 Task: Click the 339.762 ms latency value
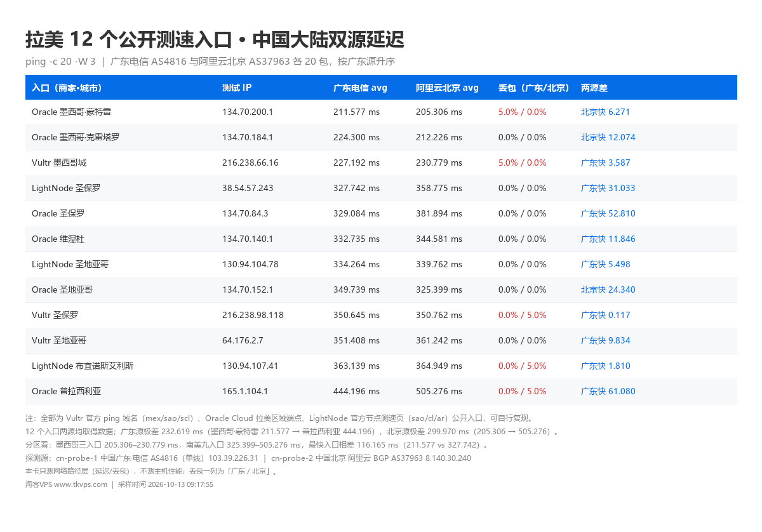click(439, 264)
